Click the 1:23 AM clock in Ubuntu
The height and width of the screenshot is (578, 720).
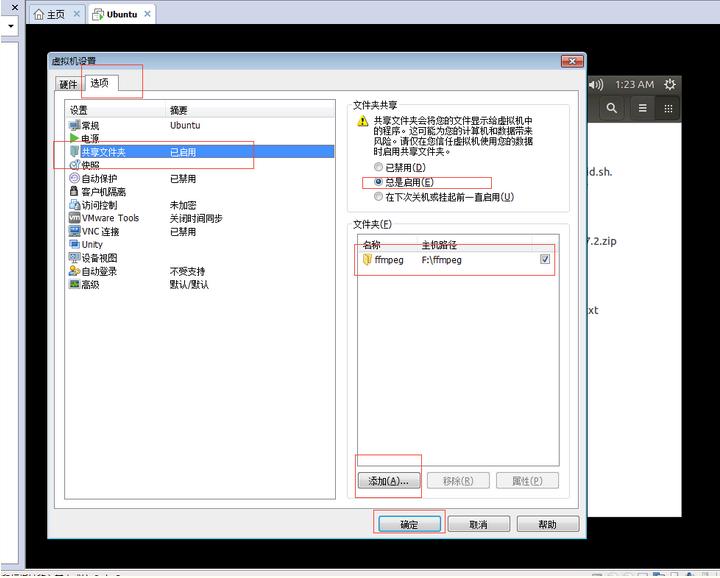[x=635, y=84]
